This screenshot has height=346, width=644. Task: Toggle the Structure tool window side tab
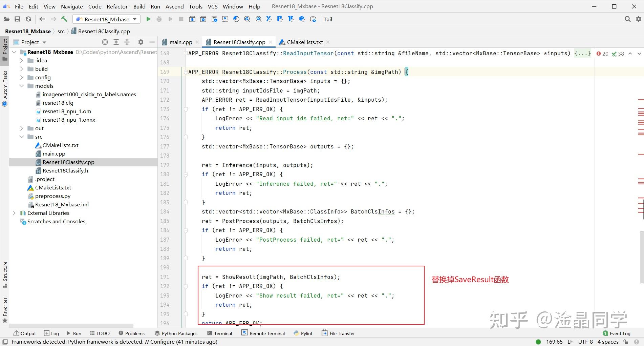coord(5,275)
